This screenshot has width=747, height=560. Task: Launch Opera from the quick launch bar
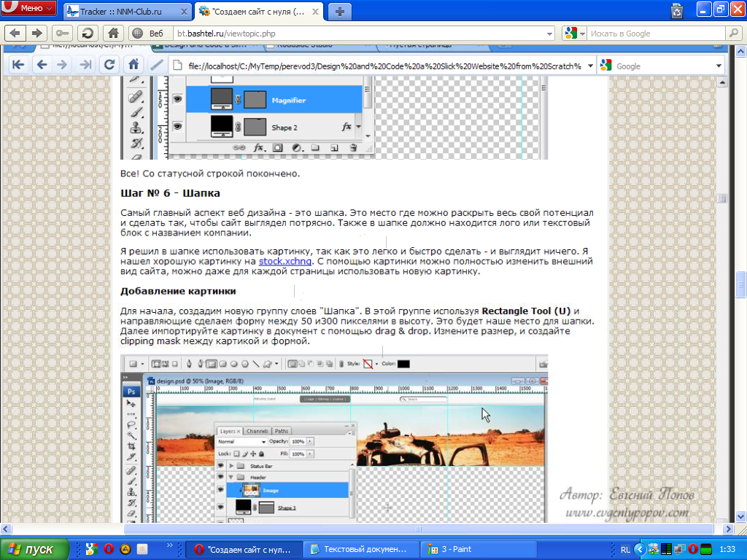(109, 549)
